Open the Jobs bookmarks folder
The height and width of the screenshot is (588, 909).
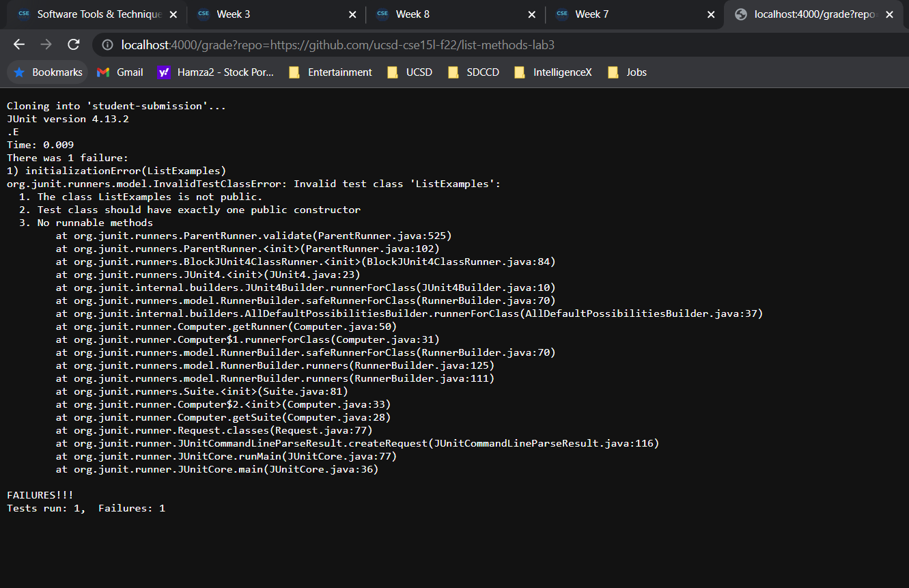[627, 72]
